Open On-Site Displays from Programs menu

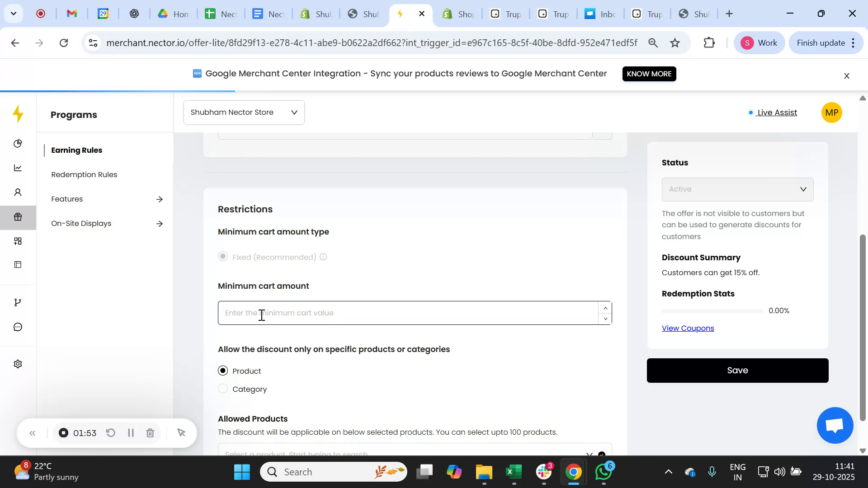81,223
